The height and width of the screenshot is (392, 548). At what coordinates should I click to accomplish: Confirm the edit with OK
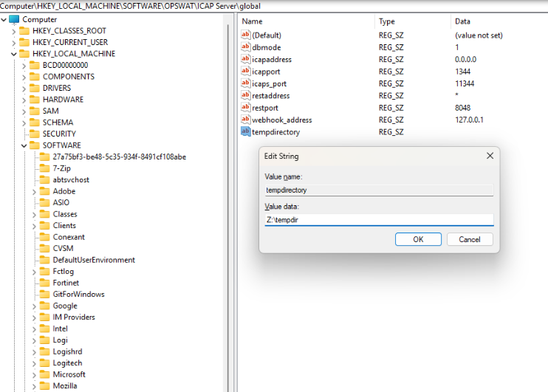click(418, 239)
